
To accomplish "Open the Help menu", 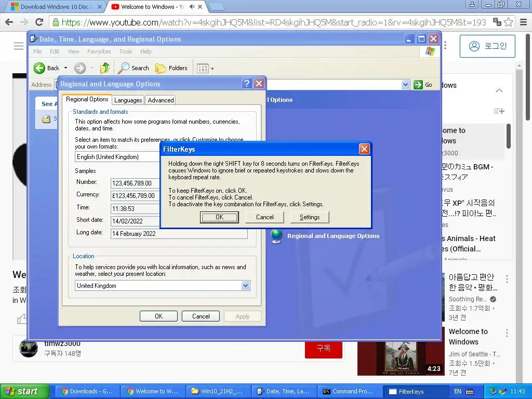I will [x=145, y=51].
